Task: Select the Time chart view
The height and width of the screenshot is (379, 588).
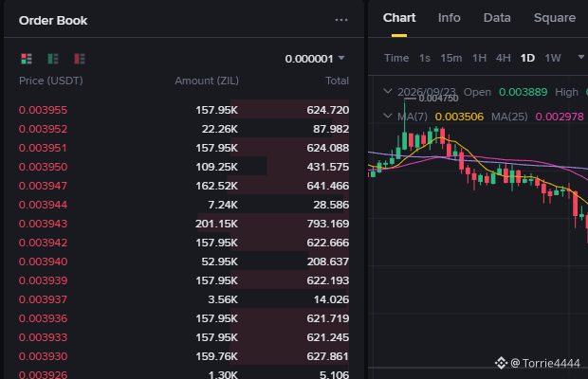Action: pos(396,58)
